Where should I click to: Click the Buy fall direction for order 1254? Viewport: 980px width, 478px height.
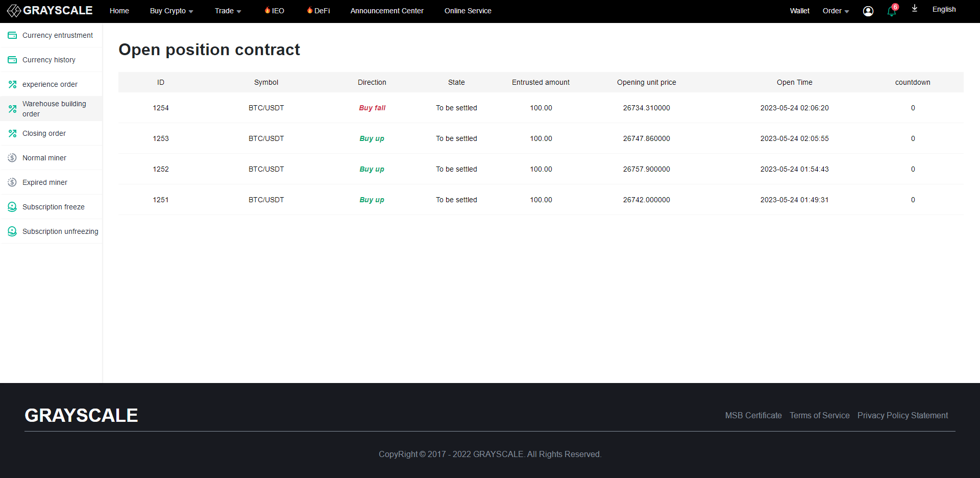point(372,108)
